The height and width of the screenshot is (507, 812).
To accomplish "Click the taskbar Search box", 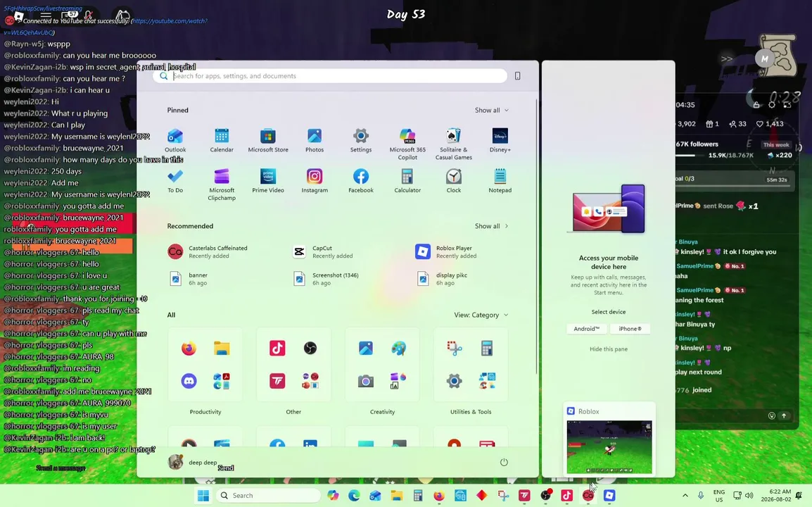I will [x=267, y=496].
